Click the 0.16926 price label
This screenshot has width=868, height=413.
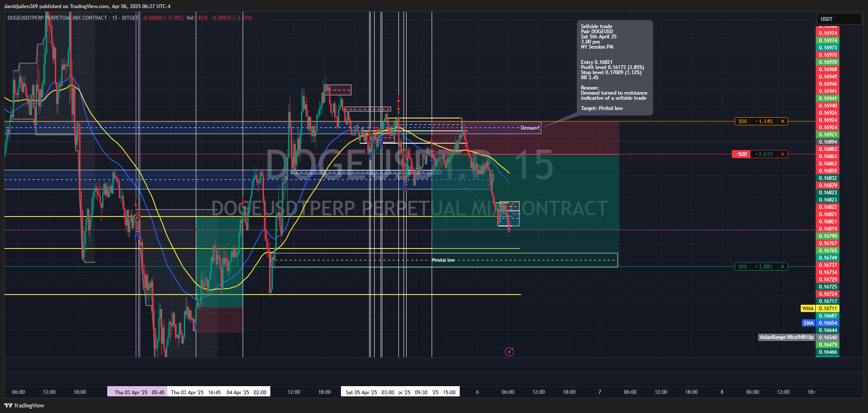point(828,113)
